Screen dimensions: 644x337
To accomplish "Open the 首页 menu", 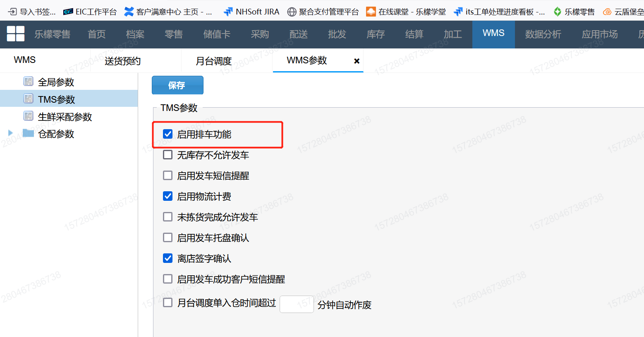I will click(97, 34).
